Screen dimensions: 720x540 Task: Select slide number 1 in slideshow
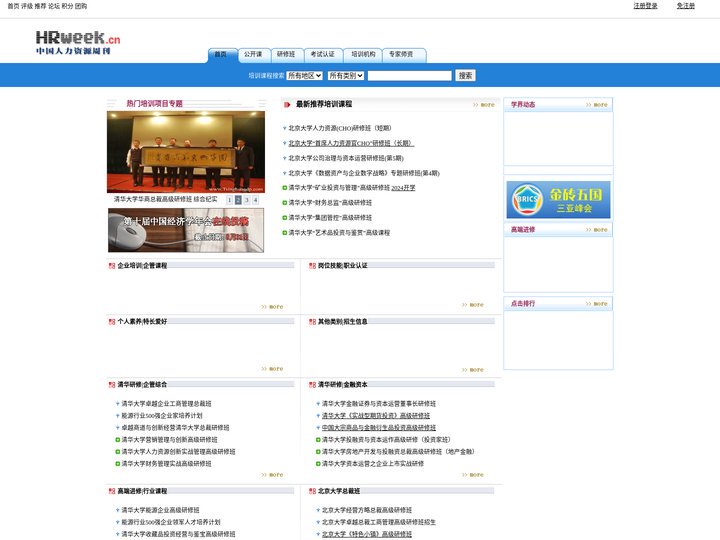(x=230, y=200)
